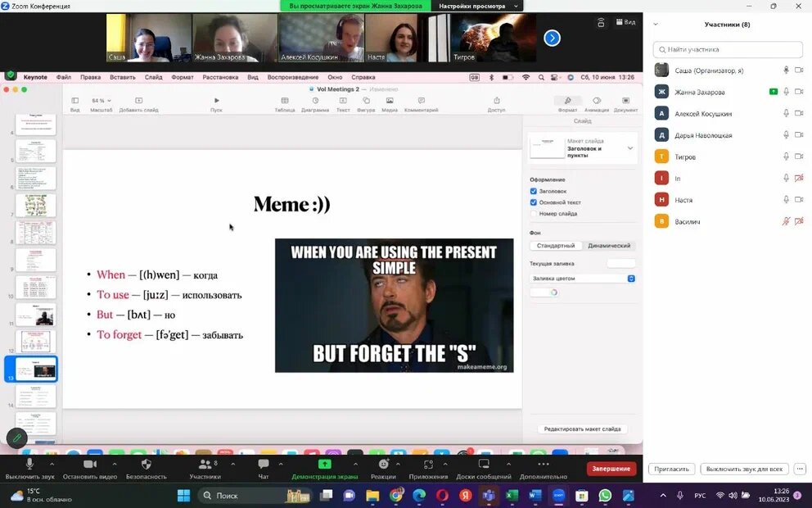
Task: Start screen share with green icon
Action: coord(324,464)
